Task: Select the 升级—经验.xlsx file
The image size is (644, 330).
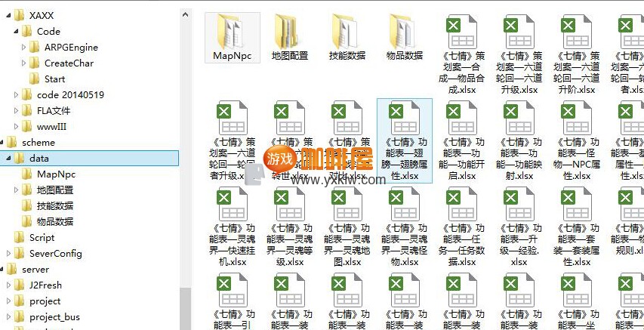Action: click(519, 227)
